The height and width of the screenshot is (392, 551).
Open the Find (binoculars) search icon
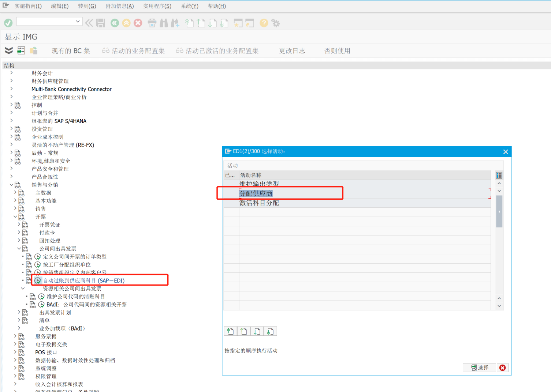(x=163, y=23)
